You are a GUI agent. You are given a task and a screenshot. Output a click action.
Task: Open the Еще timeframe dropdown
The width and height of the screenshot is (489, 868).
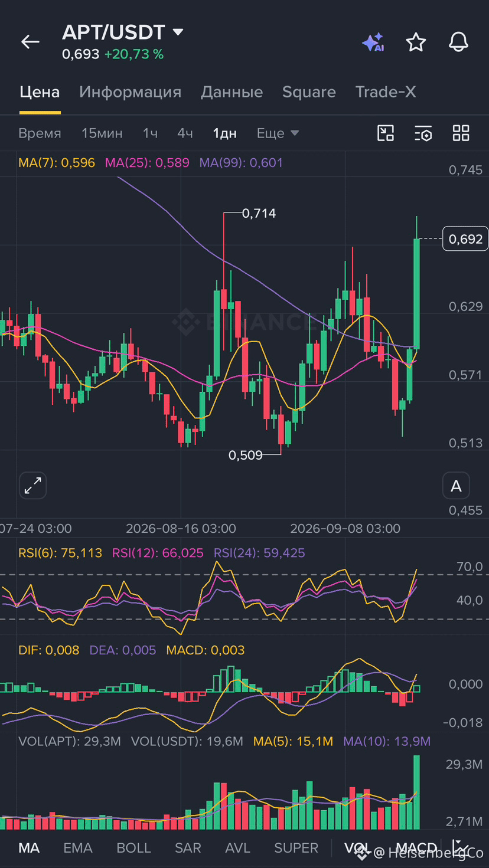pyautogui.click(x=278, y=133)
